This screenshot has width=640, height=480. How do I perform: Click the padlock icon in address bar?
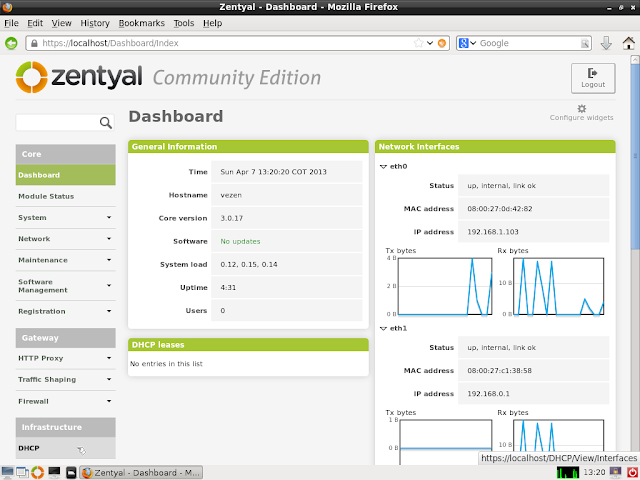click(x=34, y=43)
